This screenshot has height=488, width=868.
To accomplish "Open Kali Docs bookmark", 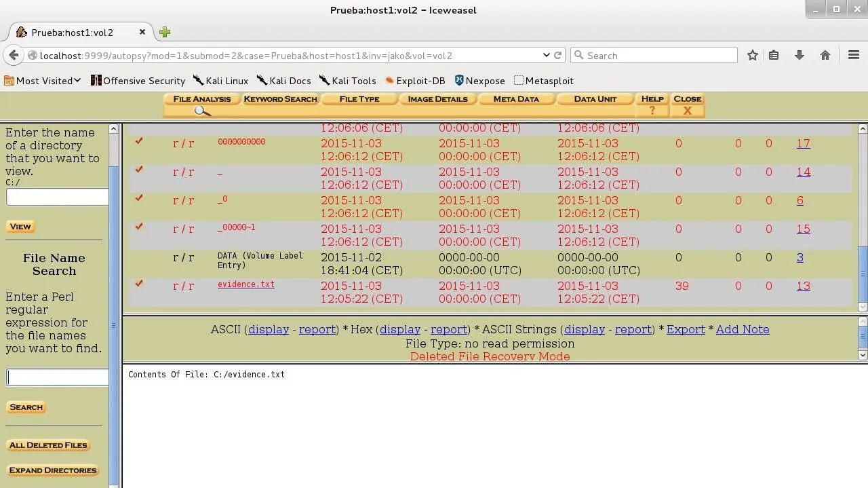I will tap(283, 80).
